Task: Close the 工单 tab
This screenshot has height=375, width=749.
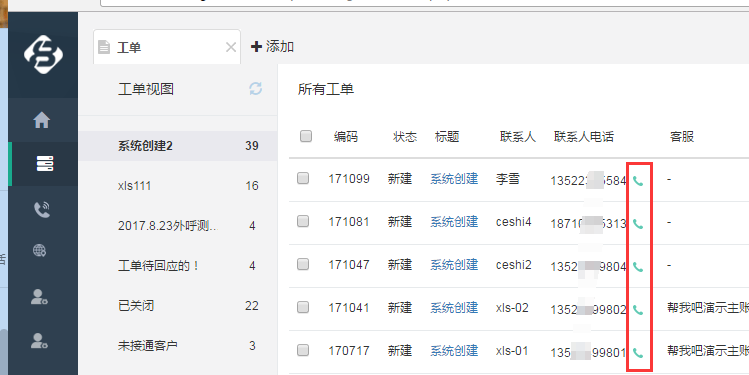Action: pyautogui.click(x=231, y=47)
